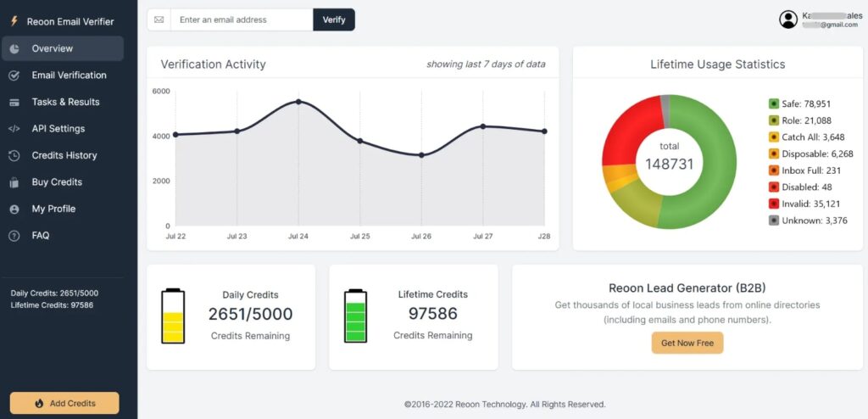
Task: Toggle the Disposable legend swatch
Action: coord(773,154)
